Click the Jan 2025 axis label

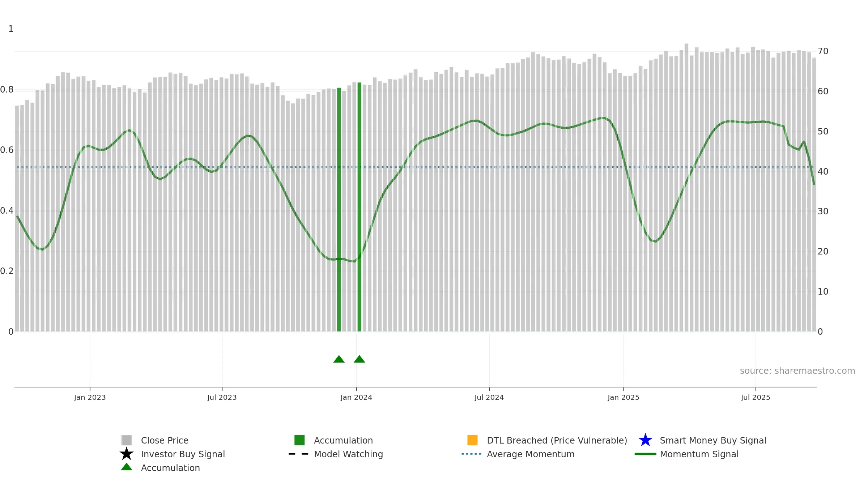[624, 397]
